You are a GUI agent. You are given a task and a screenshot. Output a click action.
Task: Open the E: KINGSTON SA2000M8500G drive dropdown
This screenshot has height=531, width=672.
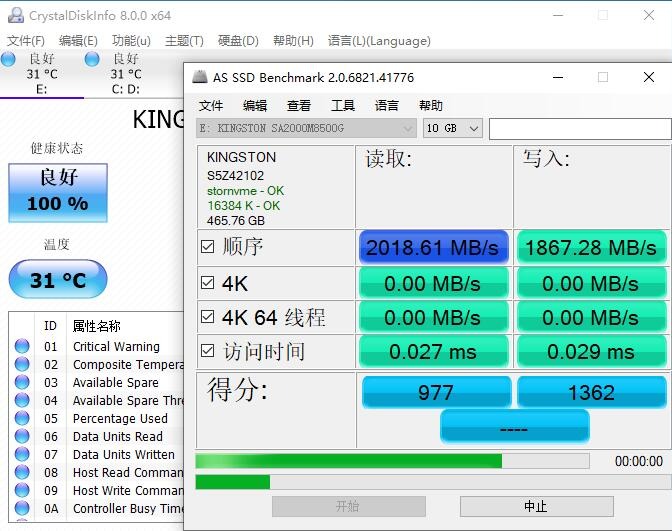[306, 128]
